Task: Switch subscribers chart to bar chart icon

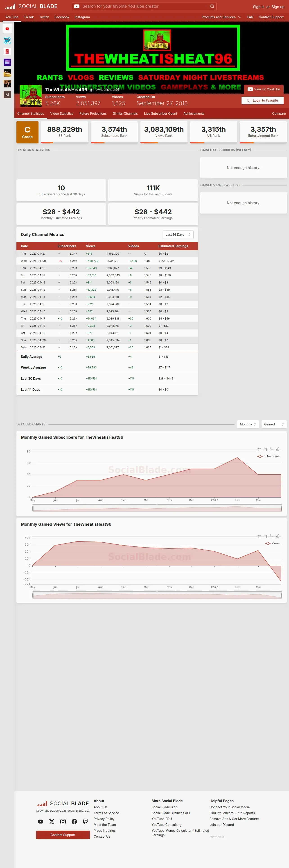Action: (278, 449)
